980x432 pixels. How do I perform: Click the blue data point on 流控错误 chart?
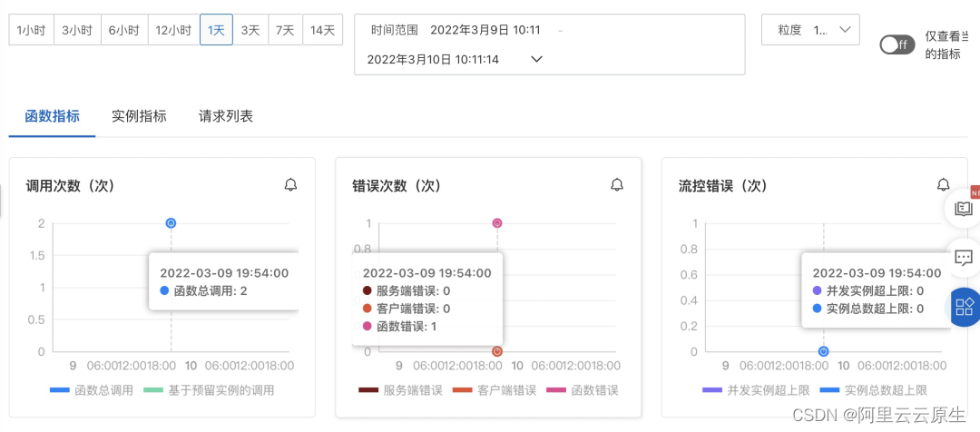click(824, 351)
